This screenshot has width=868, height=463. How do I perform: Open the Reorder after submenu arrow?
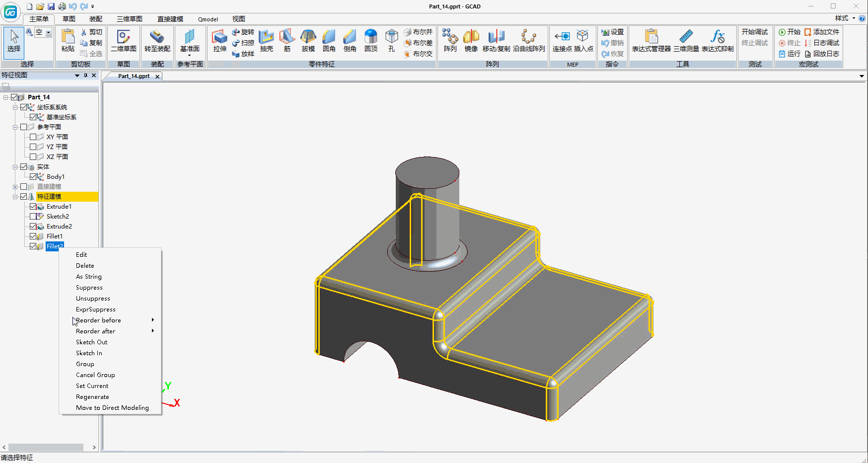(x=153, y=331)
